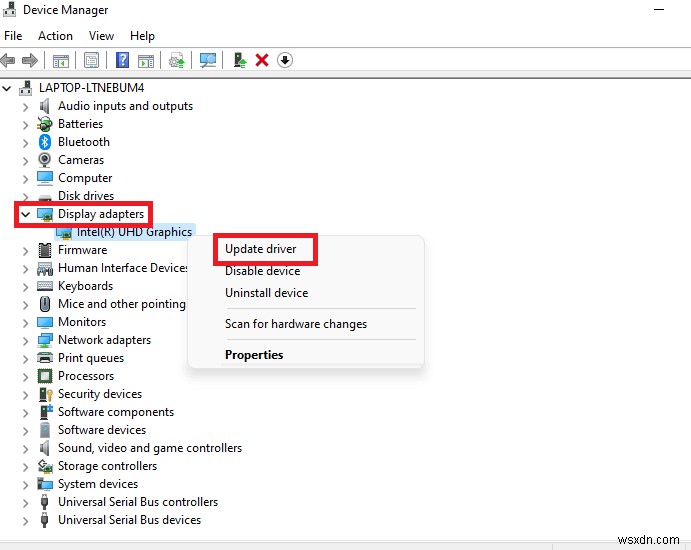Viewport: 691px width, 550px height.
Task: Click the red X uninstall device icon
Action: tap(262, 61)
